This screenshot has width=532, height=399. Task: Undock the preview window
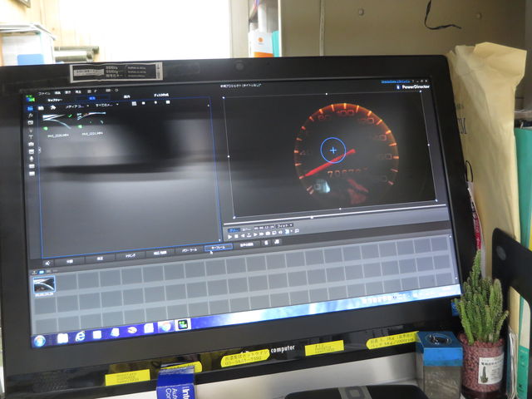[x=297, y=231]
